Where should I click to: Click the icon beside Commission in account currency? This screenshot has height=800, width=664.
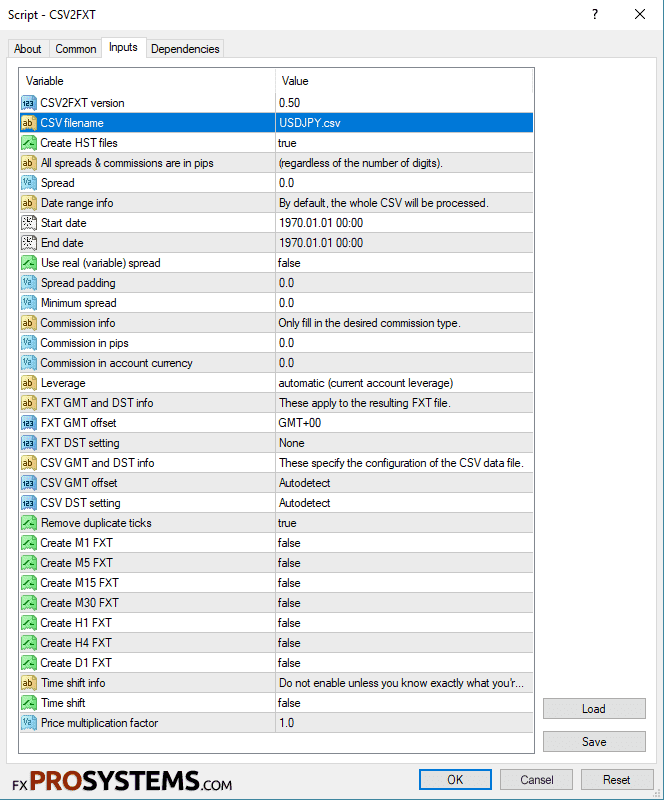click(x=29, y=363)
